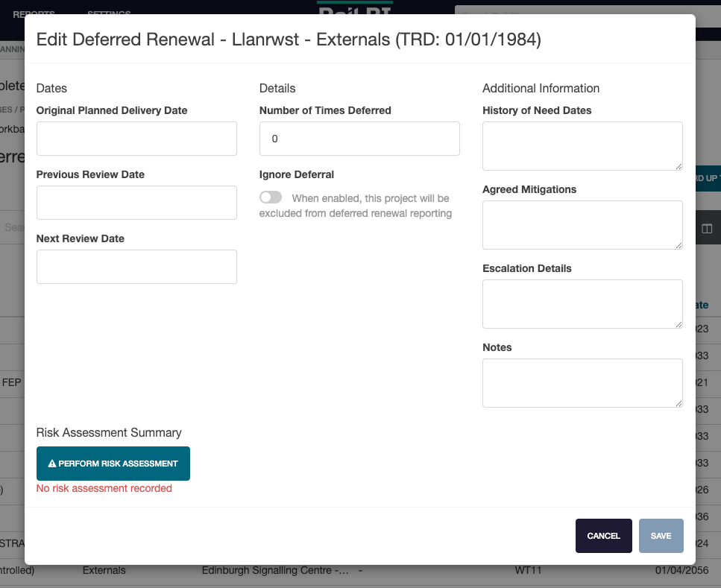721x588 pixels.
Task: Select the Escalation Details text area
Action: pos(582,303)
